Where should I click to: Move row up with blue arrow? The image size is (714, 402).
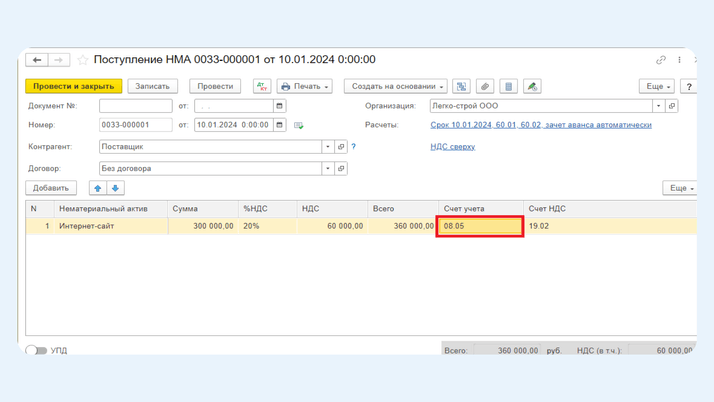pyautogui.click(x=98, y=188)
